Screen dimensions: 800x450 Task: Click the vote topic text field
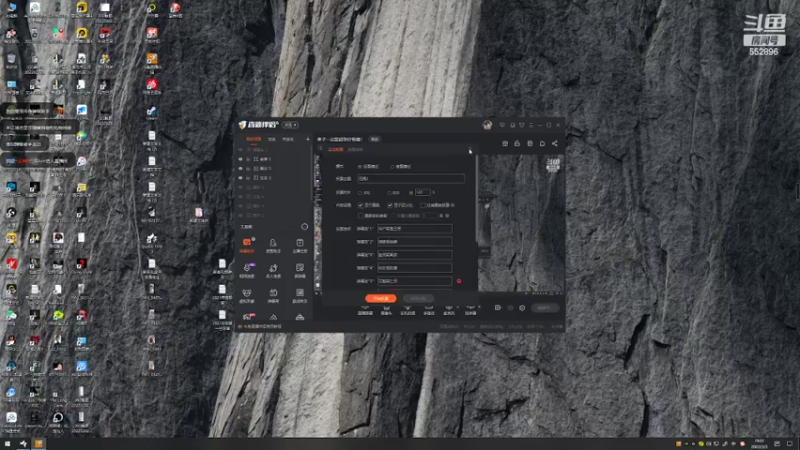(411, 179)
